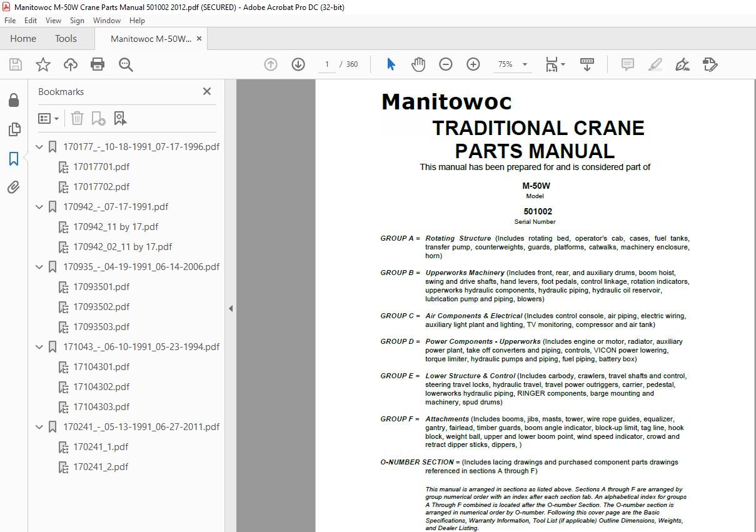Open the attachments paperclip panel

click(14, 187)
